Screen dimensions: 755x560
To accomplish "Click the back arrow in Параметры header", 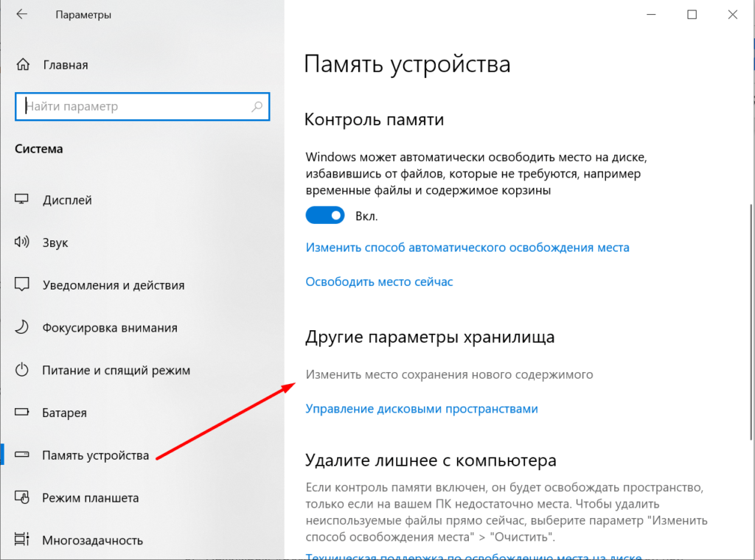I will coord(21,15).
